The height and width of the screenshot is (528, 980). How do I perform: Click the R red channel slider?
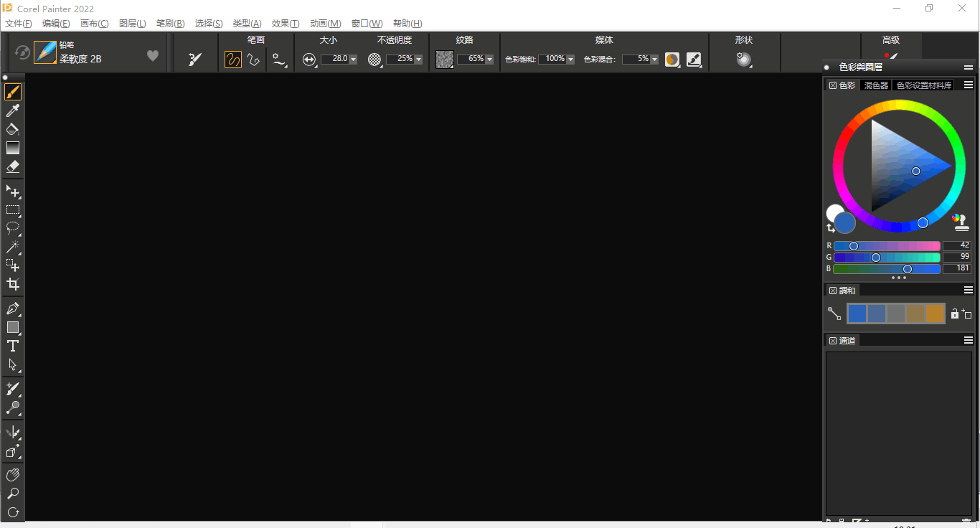(887, 246)
